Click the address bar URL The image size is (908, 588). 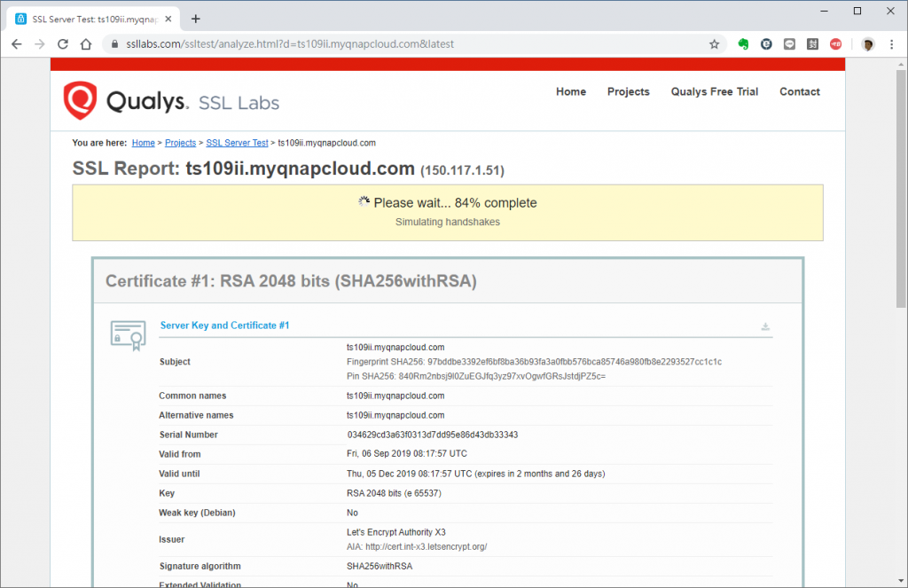click(x=290, y=44)
